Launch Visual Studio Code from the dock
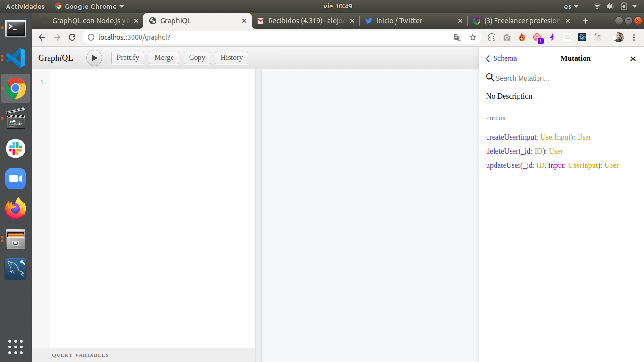 [16, 58]
